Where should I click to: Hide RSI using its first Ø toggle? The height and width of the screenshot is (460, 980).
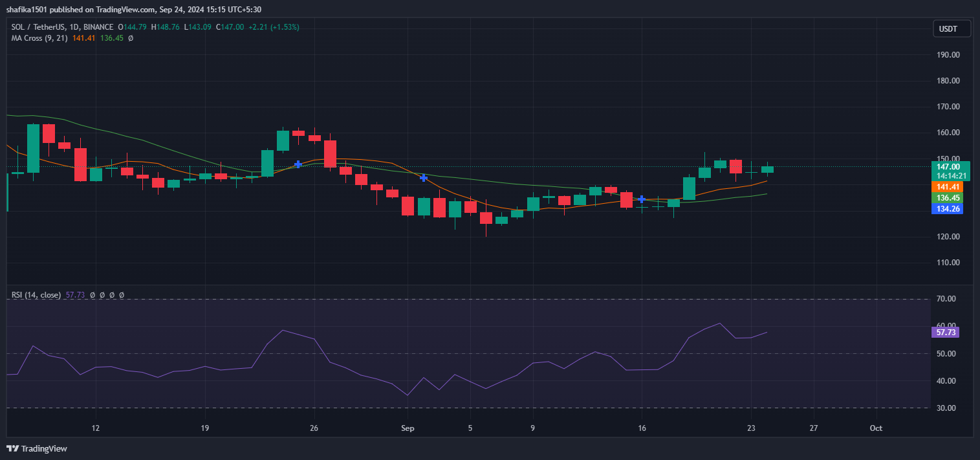coord(93,295)
